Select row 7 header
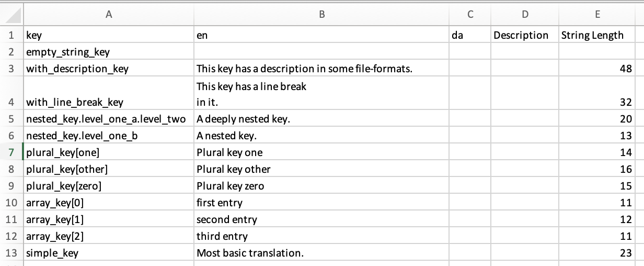 click(11, 152)
